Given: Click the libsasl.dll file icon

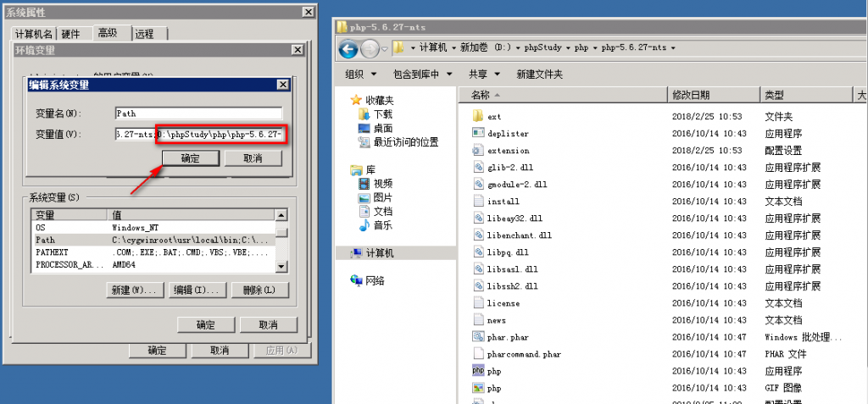Looking at the screenshot, I should 478,269.
